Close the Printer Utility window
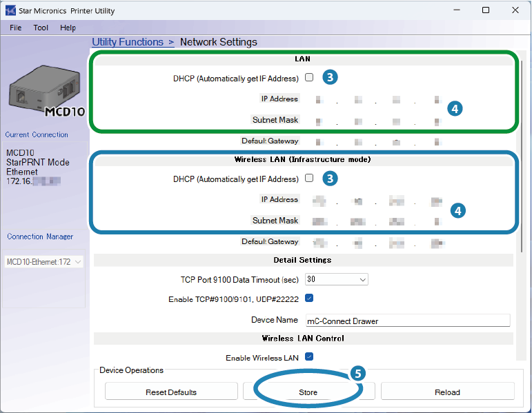The height and width of the screenshot is (413, 532). point(516,10)
